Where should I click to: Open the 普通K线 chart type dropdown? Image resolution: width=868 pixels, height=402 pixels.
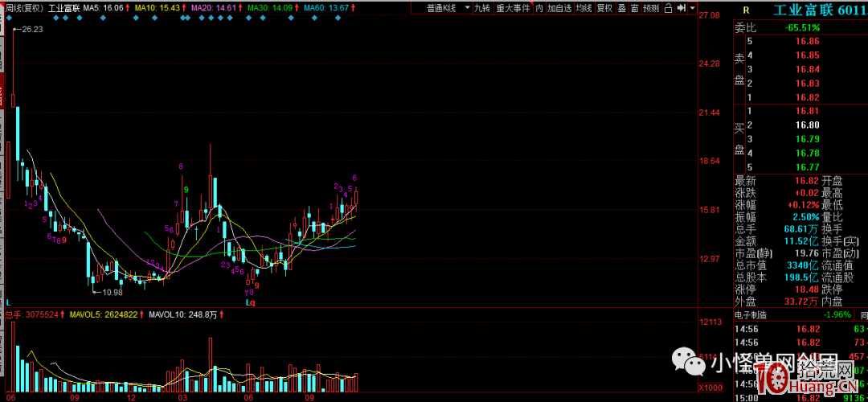coord(442,8)
